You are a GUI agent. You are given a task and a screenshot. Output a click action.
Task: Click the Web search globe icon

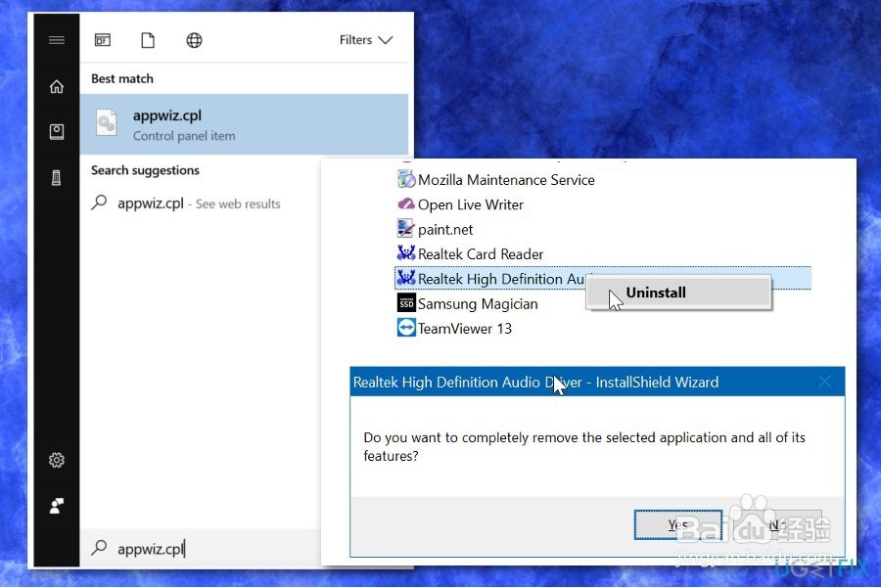[x=194, y=40]
